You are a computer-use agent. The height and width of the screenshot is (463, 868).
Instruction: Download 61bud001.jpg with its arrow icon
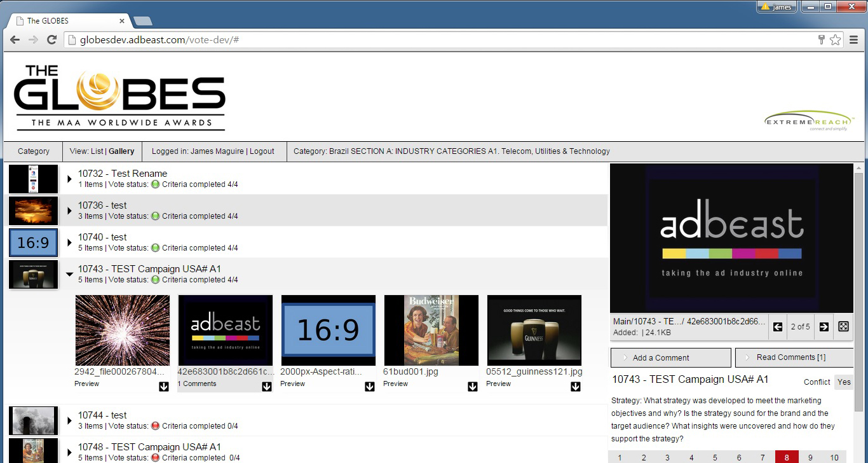pos(473,386)
